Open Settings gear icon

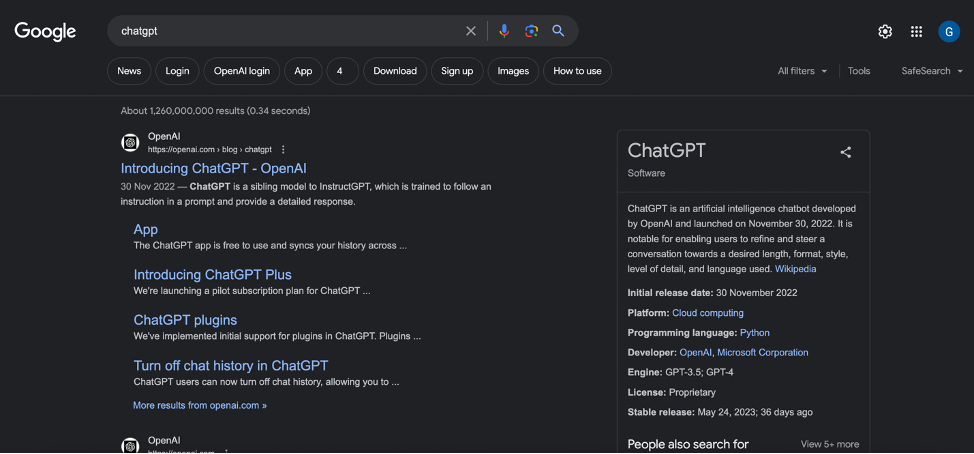pyautogui.click(x=885, y=32)
